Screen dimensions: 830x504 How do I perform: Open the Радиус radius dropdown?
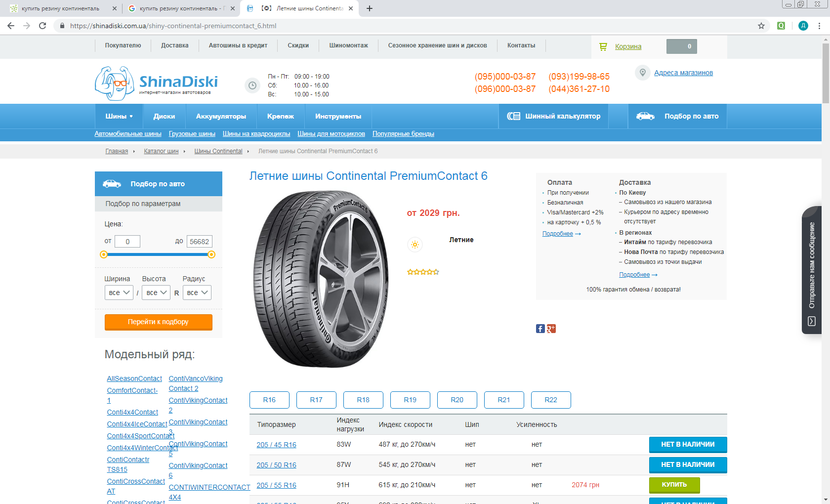point(197,293)
